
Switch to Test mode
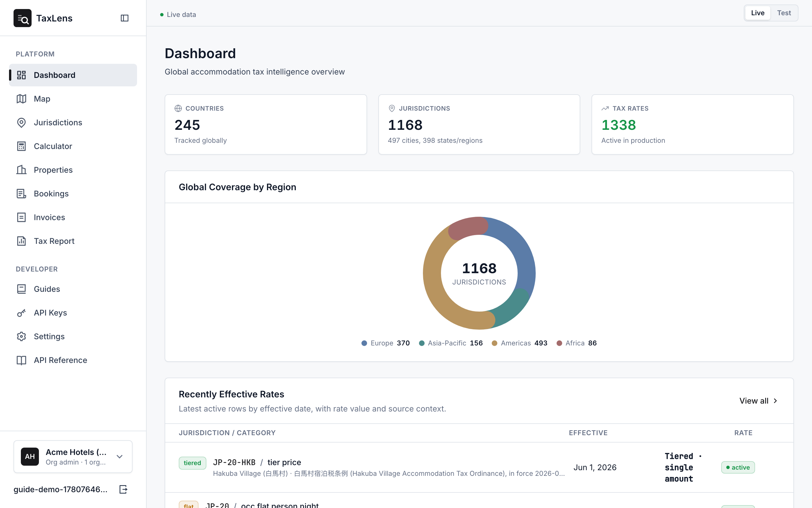click(784, 13)
